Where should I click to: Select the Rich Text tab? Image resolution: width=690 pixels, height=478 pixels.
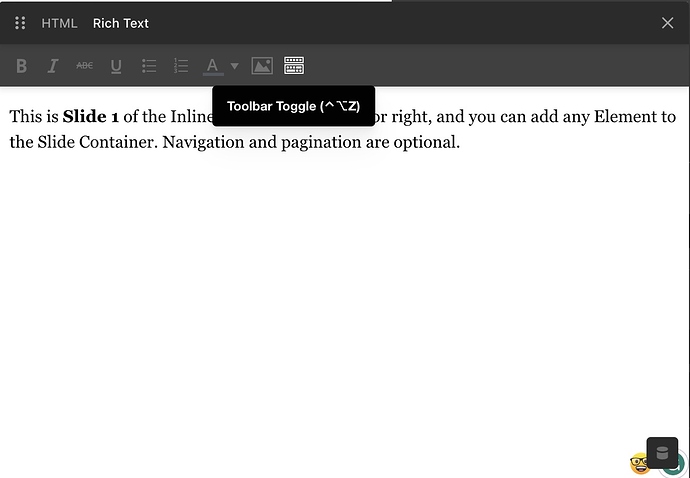pos(121,23)
